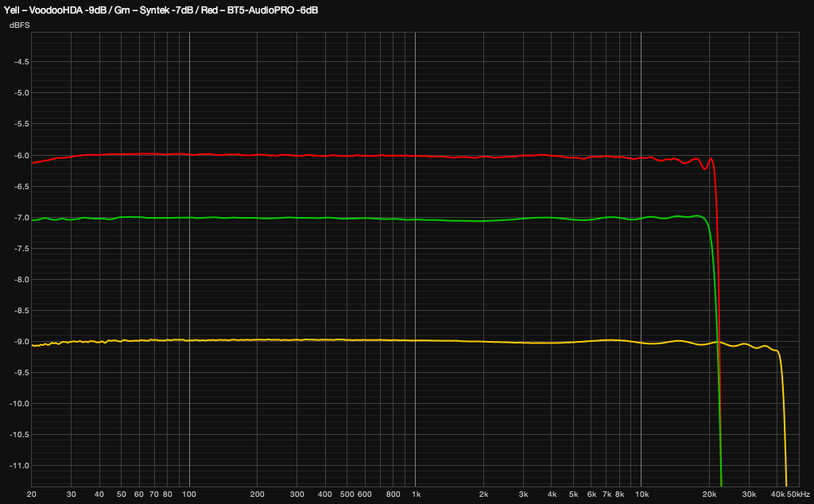
Task: Click the 1k frequency label
Action: [x=418, y=494]
